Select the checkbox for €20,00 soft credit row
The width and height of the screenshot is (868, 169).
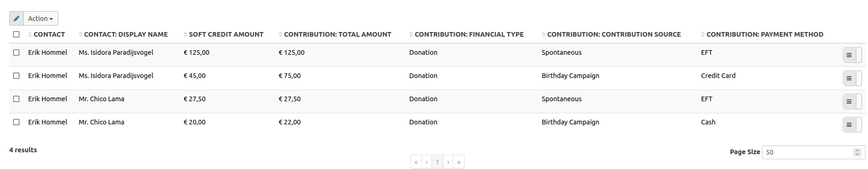point(16,122)
